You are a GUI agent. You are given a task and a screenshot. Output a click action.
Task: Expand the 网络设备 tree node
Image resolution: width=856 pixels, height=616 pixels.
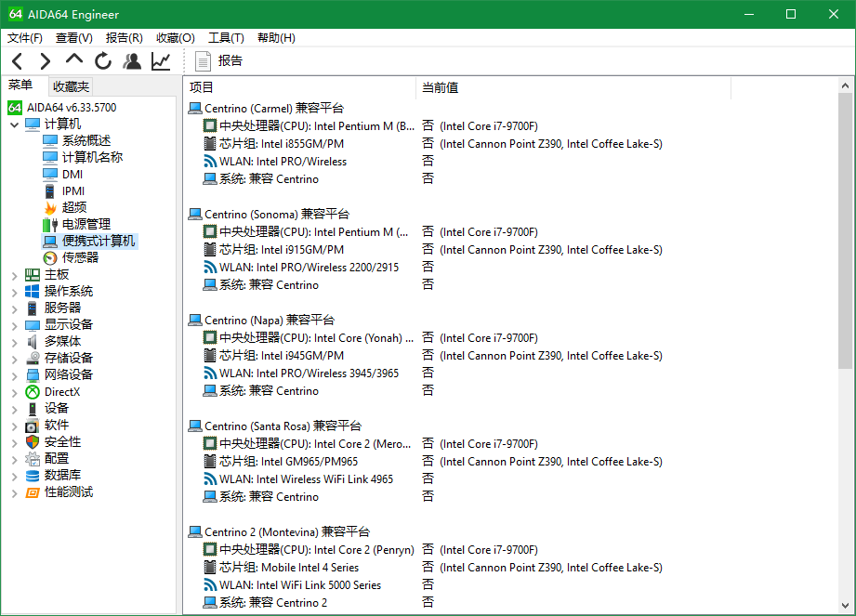[14, 376]
